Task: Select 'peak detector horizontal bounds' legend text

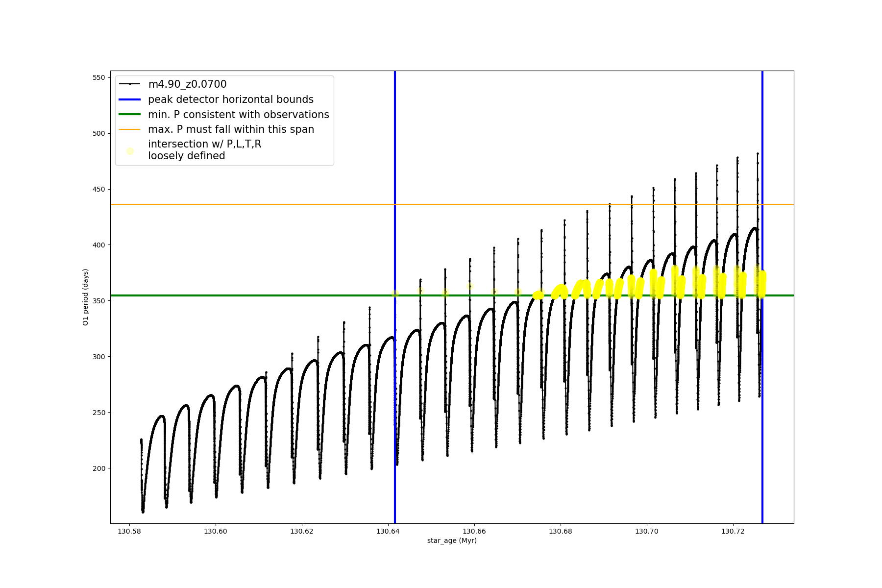Action: point(230,99)
